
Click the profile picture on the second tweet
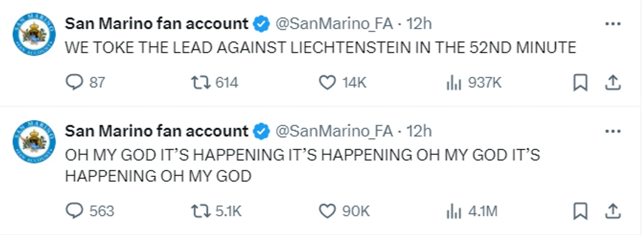pyautogui.click(x=34, y=141)
